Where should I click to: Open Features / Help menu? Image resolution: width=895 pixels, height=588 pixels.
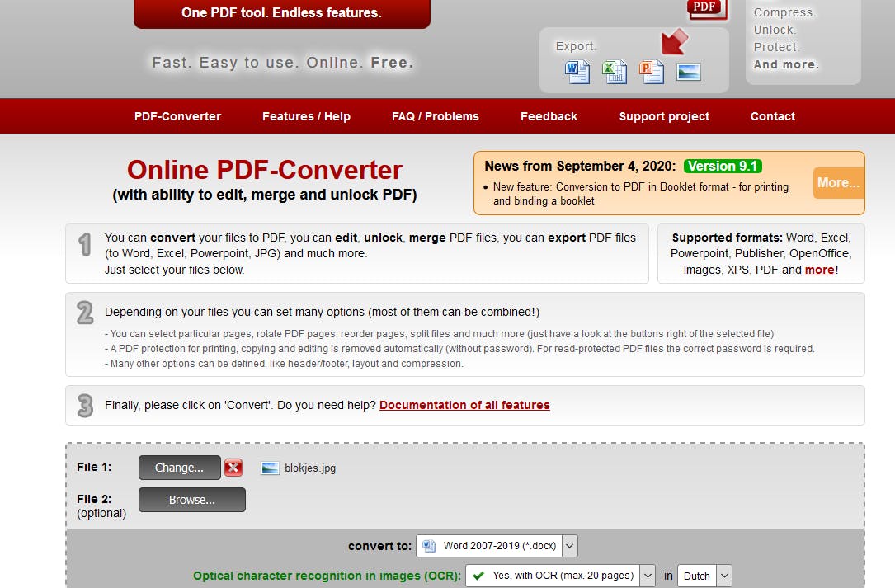tap(306, 116)
